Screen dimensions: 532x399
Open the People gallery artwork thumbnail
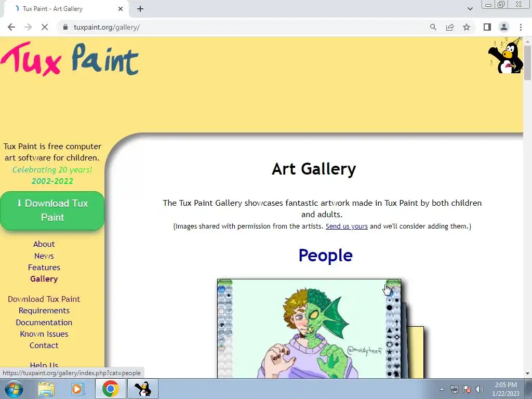[309, 328]
